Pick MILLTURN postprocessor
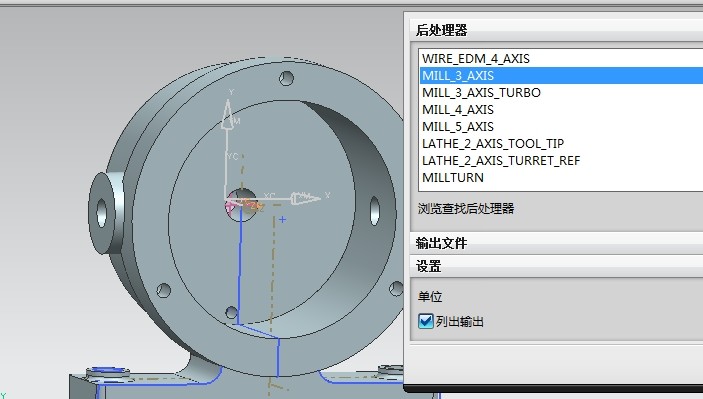This screenshot has height=399, width=703. pyautogui.click(x=561, y=178)
